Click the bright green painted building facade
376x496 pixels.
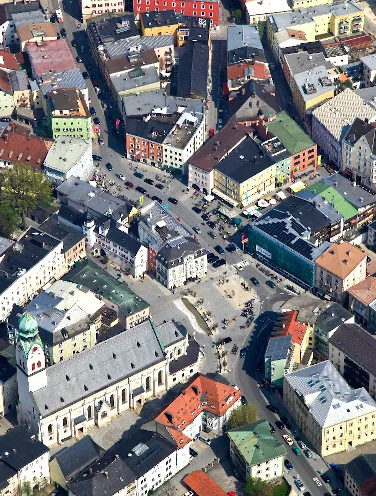click(72, 127)
